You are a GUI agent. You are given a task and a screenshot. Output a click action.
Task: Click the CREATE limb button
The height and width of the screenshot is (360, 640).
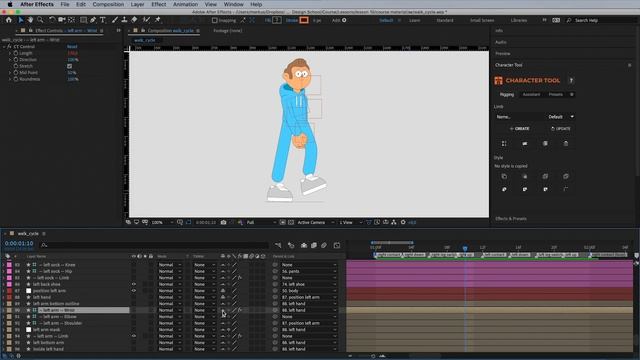(x=519, y=129)
